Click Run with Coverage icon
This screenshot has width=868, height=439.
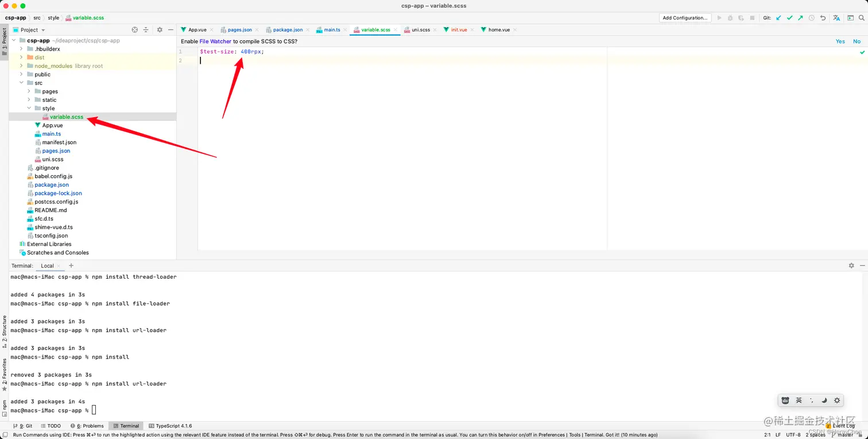(x=741, y=18)
